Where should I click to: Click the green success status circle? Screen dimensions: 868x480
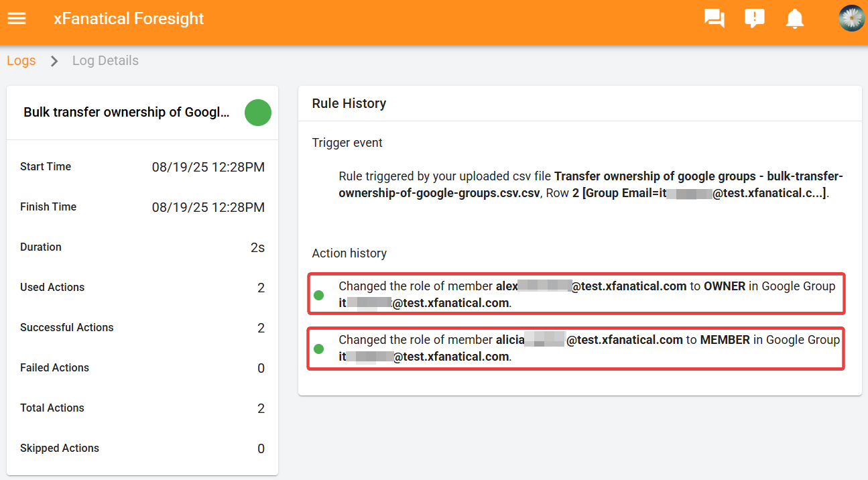click(258, 113)
